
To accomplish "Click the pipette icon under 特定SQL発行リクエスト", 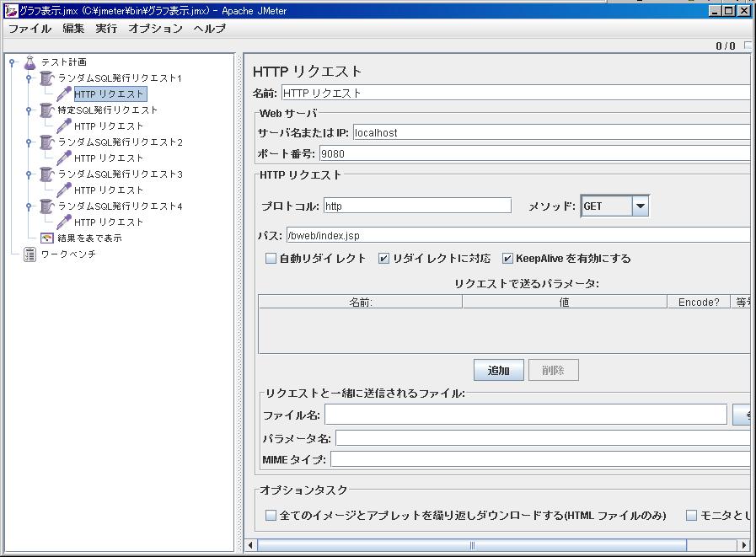I will click(x=64, y=126).
